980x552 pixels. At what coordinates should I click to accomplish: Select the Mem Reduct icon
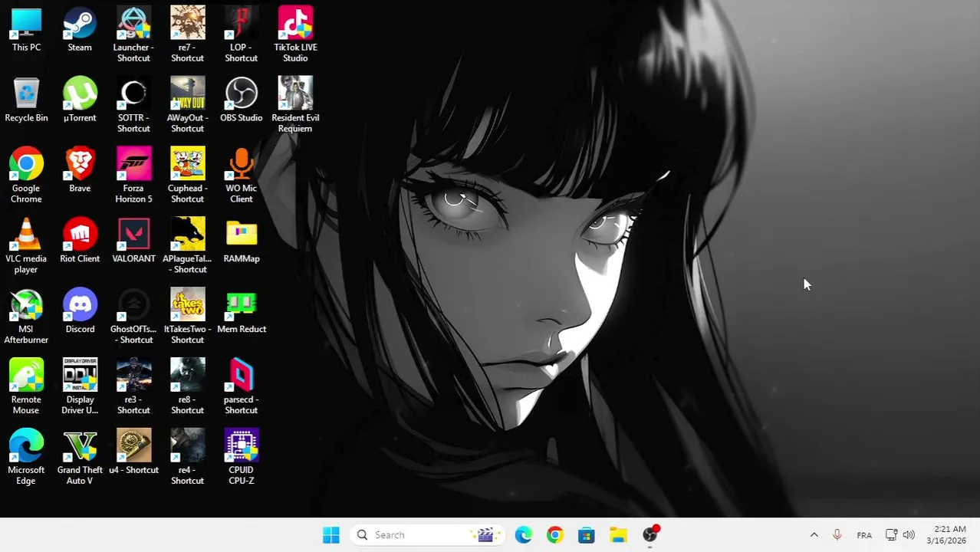242,312
